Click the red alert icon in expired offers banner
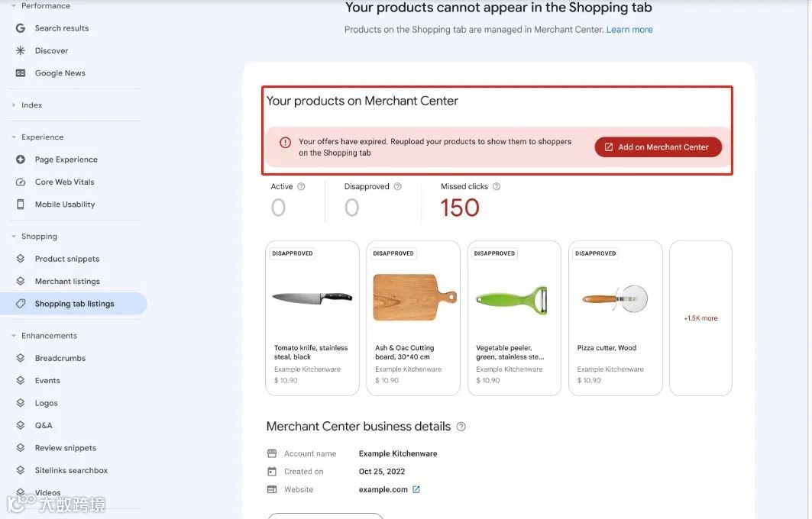The width and height of the screenshot is (812, 519). click(285, 142)
